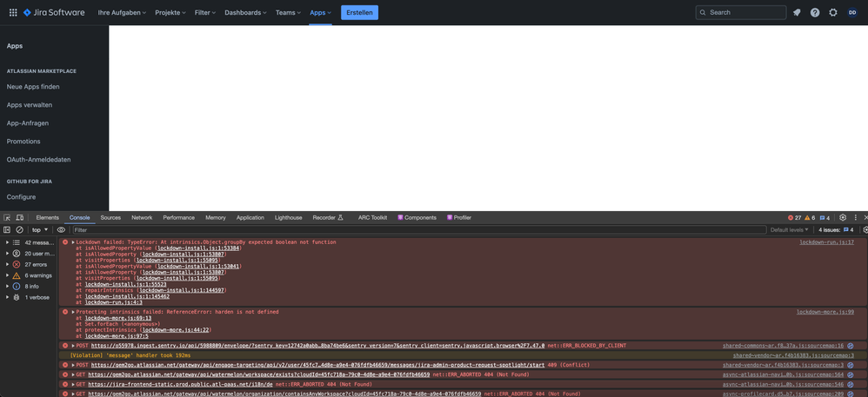Open Jira settings gear icon
The image size is (868, 397).
pos(833,12)
